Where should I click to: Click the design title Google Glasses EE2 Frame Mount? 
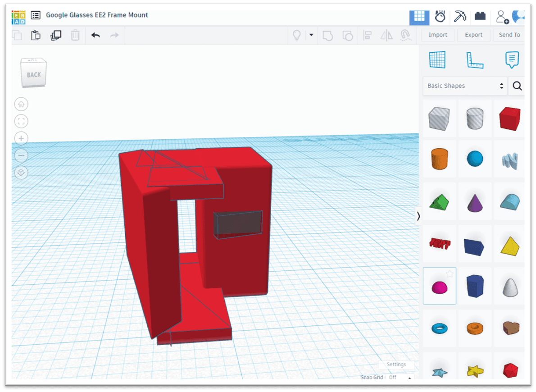point(97,15)
